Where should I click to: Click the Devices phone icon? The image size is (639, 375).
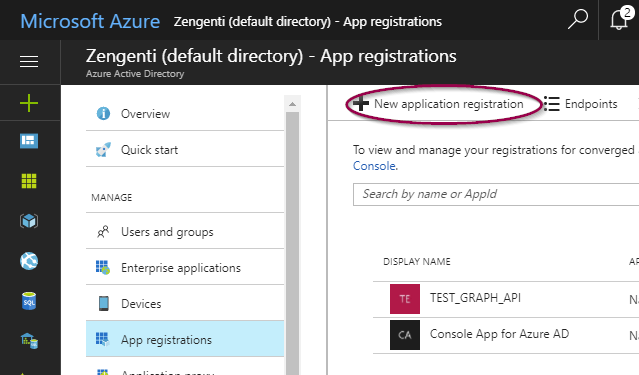pos(104,304)
